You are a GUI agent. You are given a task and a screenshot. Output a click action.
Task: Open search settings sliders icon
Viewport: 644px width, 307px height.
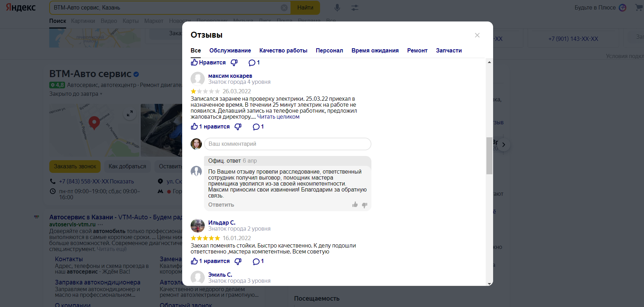pos(355,7)
